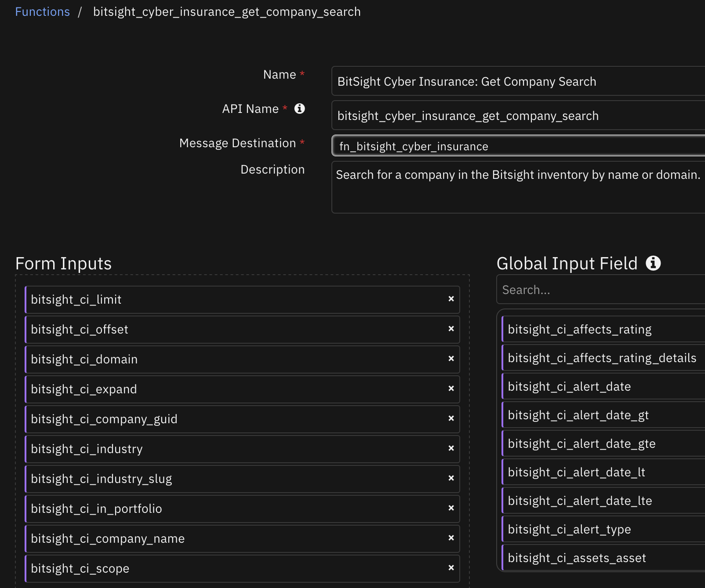Image resolution: width=705 pixels, height=588 pixels.
Task: Remove bitsight_ci_industry from Form Inputs
Action: tap(451, 448)
